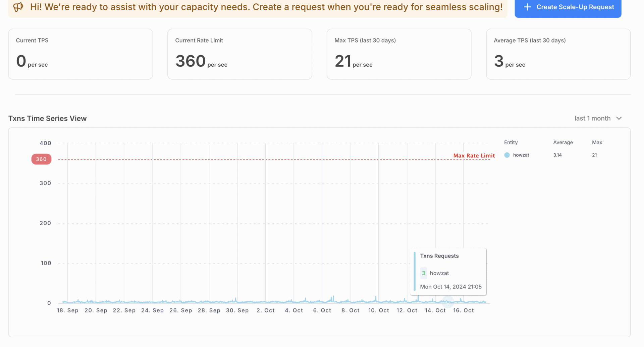Click the red 360 rate limit badge
This screenshot has width=644, height=347.
41,159
